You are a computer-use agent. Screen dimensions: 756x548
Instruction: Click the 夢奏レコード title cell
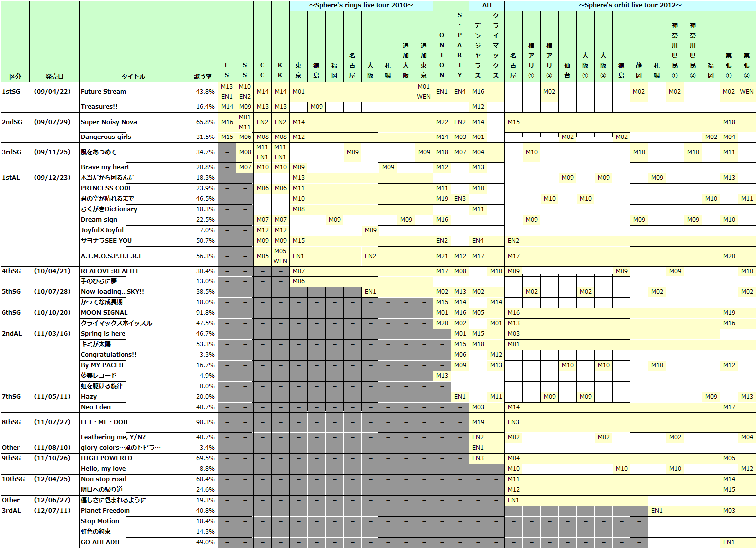click(x=133, y=376)
